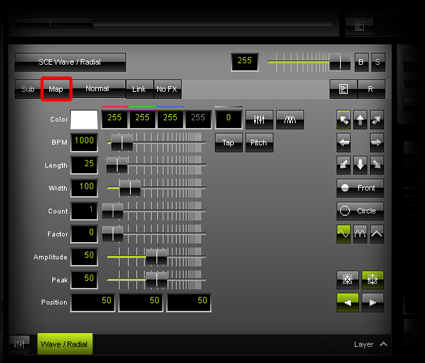The height and width of the screenshot is (363, 425).
Task: Select the up direction arrow
Action: [x=360, y=120]
